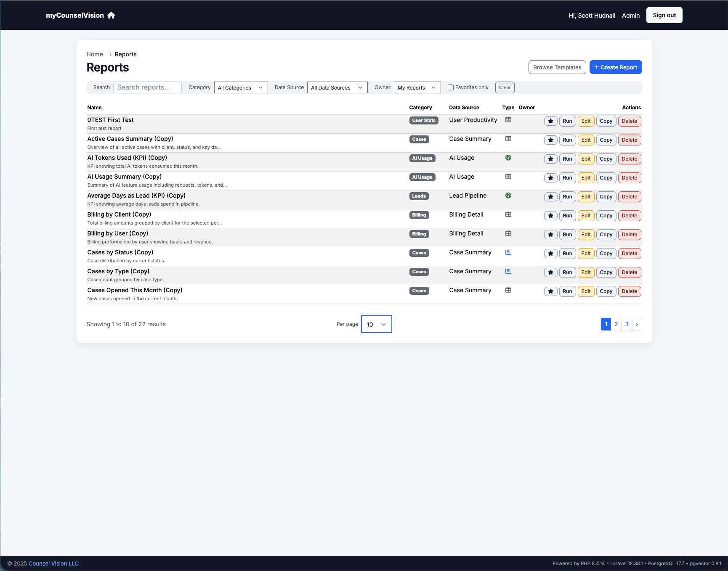Navigate to Home via the breadcrumb
Image resolution: width=728 pixels, height=571 pixels.
pyautogui.click(x=94, y=54)
